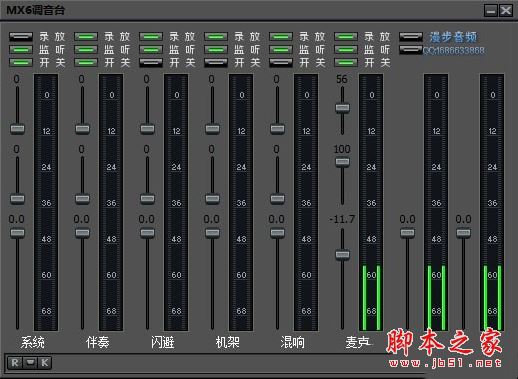Click the 系统 channel label
The image size is (518, 379).
click(33, 342)
